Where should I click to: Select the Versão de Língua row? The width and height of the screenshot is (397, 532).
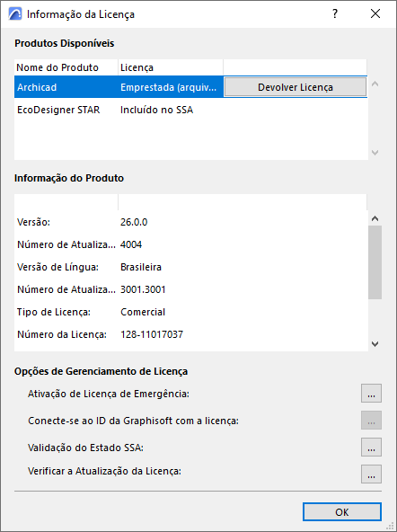coord(190,267)
